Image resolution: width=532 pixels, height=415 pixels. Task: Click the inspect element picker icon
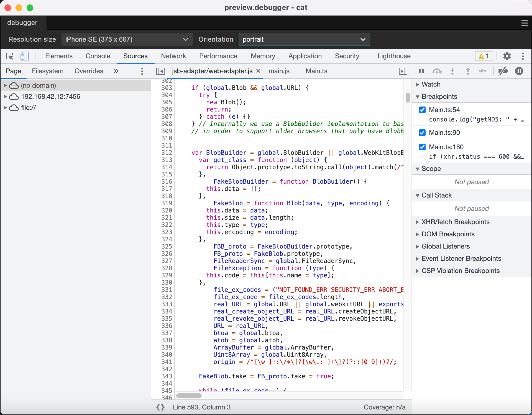coord(10,56)
